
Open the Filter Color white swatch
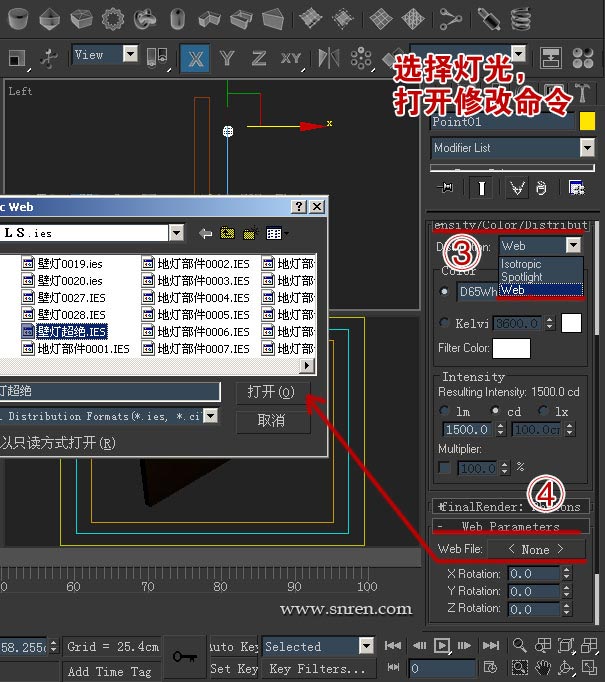coord(511,349)
